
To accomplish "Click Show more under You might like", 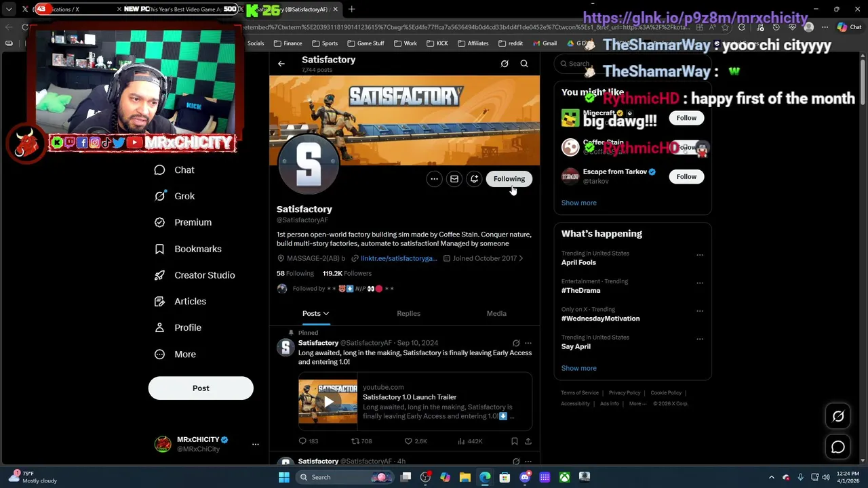I will coord(579,203).
